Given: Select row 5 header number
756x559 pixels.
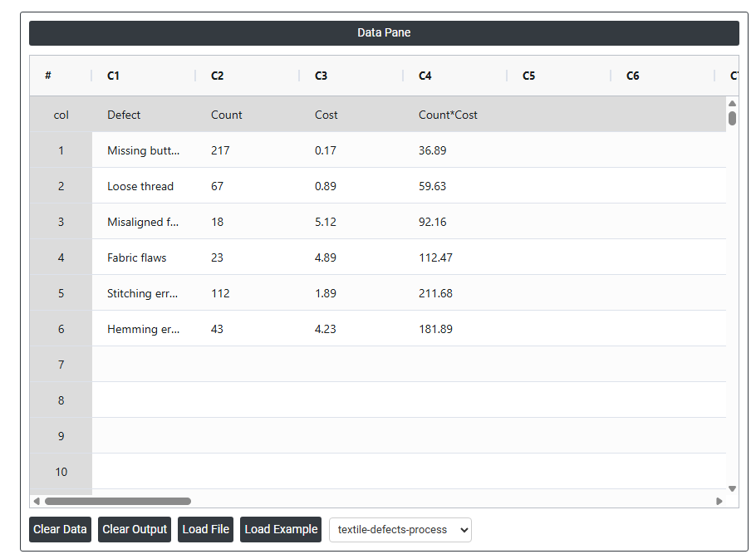Looking at the screenshot, I should coord(61,293).
